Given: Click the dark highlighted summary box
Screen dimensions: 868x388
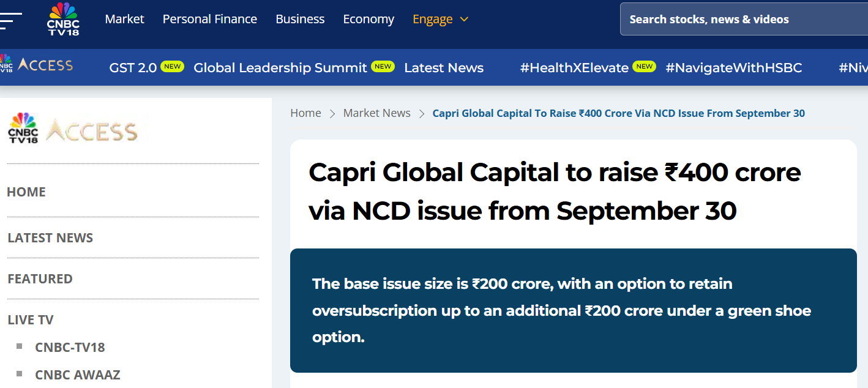Looking at the screenshot, I should pos(574,310).
